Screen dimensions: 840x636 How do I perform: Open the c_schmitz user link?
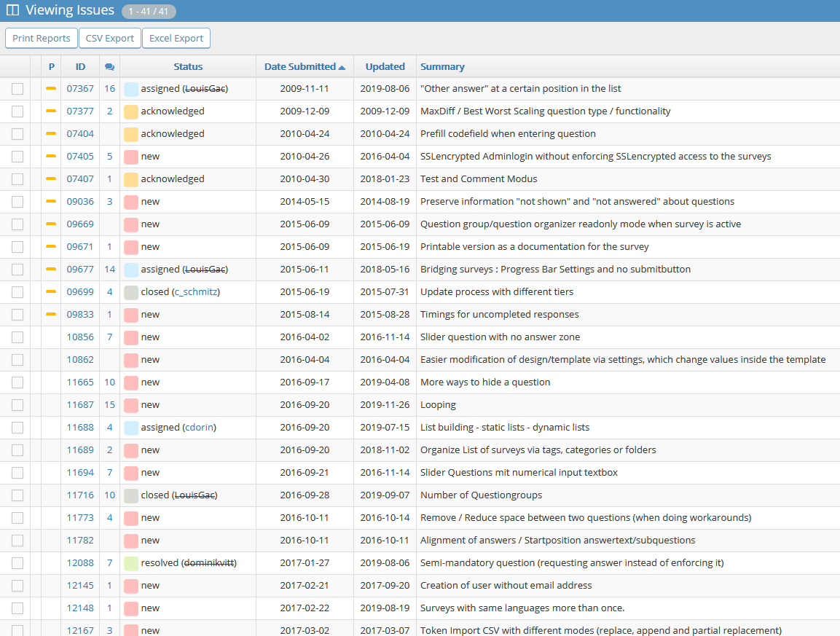point(195,292)
